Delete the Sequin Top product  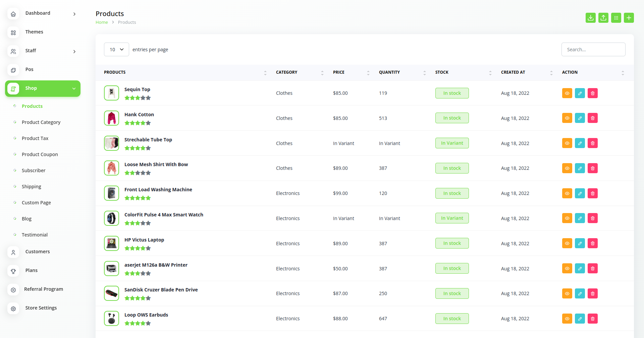tap(592, 93)
